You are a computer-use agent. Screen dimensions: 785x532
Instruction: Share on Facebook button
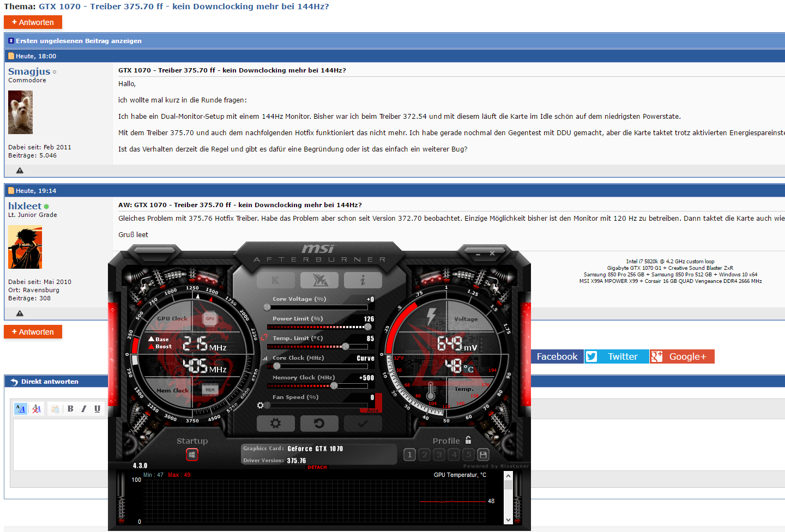click(557, 356)
